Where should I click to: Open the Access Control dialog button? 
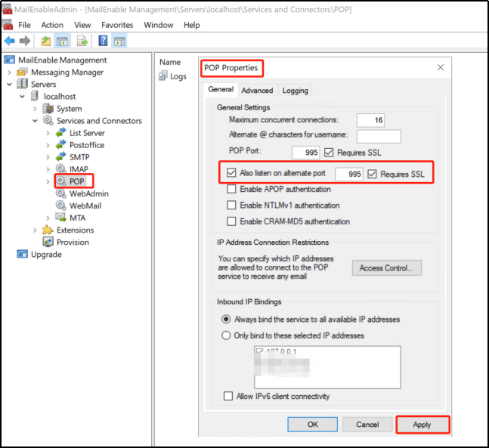point(387,267)
